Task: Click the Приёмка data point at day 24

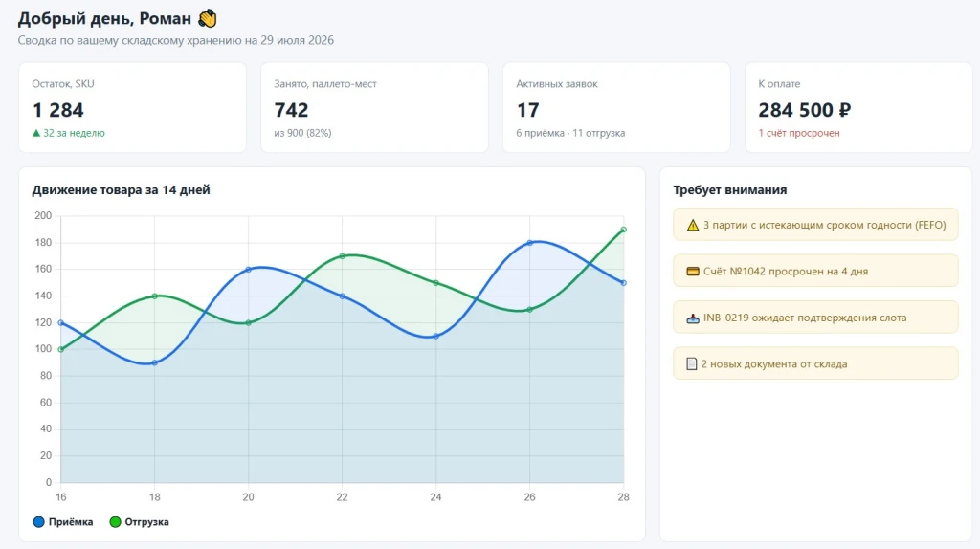Action: pos(435,336)
